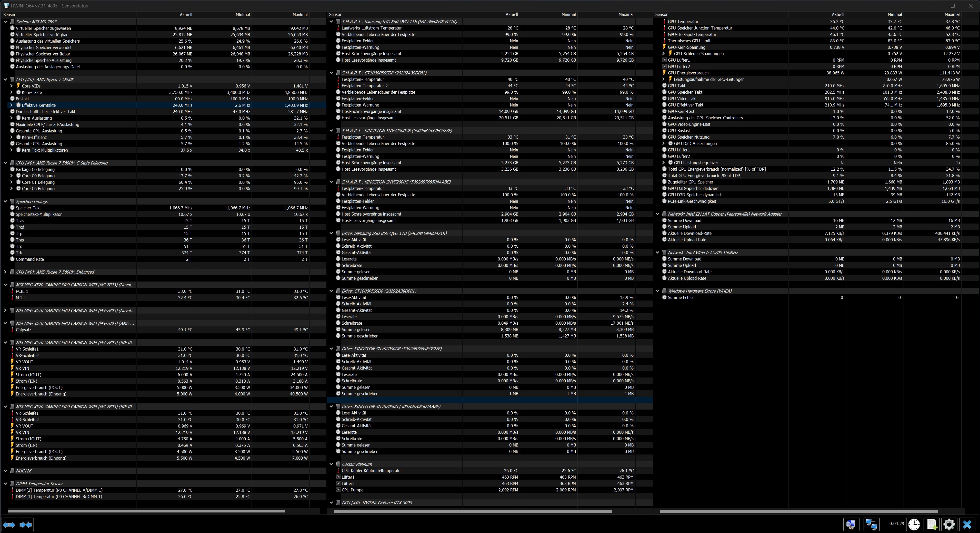Expand the Kern-Takte sub-items
This screenshot has width=980, height=533.
(12, 93)
